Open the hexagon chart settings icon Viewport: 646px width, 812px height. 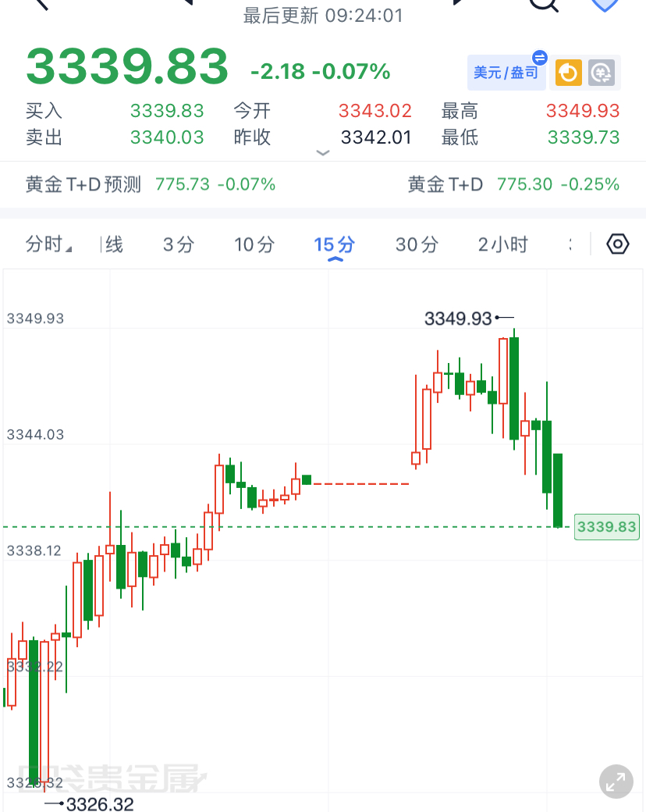[x=618, y=244]
